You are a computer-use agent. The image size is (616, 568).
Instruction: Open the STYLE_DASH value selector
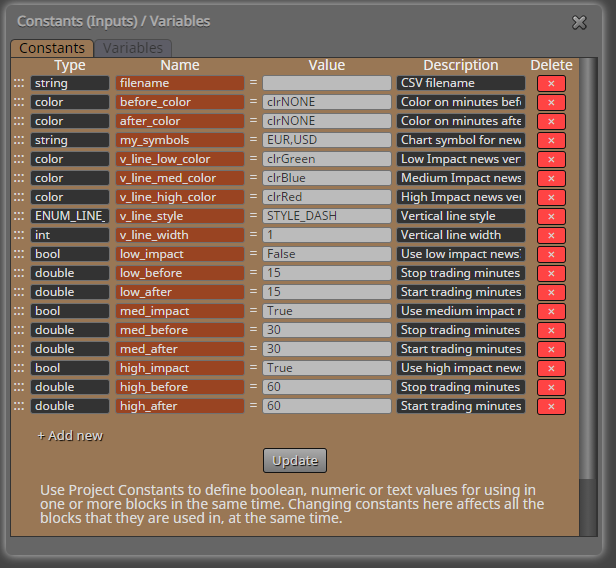pos(327,216)
